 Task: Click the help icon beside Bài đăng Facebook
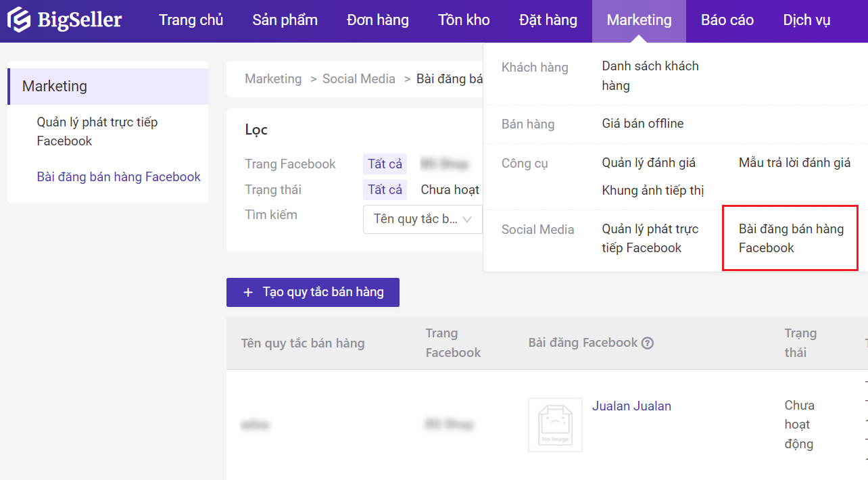(x=648, y=343)
